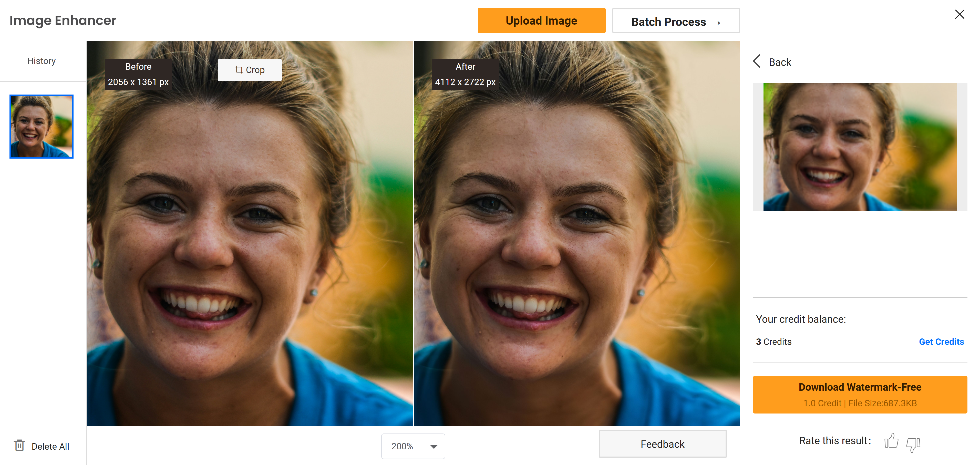Click the Crop tool button
This screenshot has width=980, height=465.
click(x=250, y=70)
